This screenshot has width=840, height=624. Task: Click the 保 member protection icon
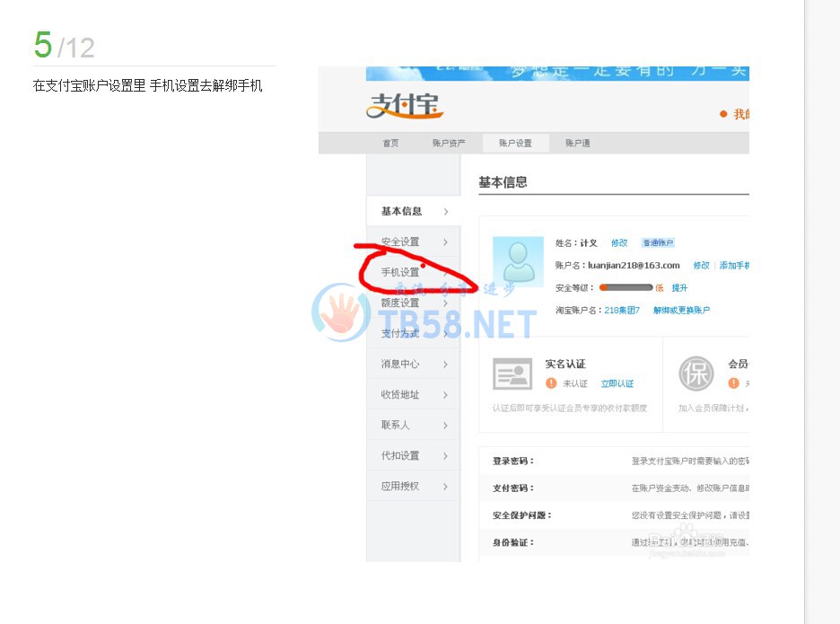pyautogui.click(x=696, y=374)
